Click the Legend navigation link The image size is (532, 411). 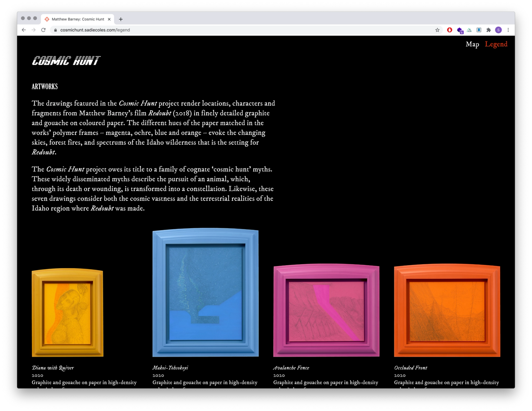point(496,44)
